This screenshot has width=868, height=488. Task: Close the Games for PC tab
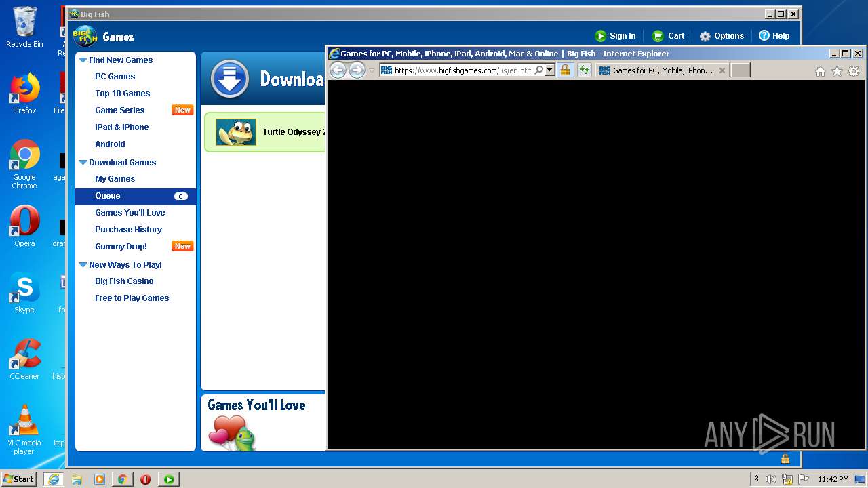click(722, 70)
